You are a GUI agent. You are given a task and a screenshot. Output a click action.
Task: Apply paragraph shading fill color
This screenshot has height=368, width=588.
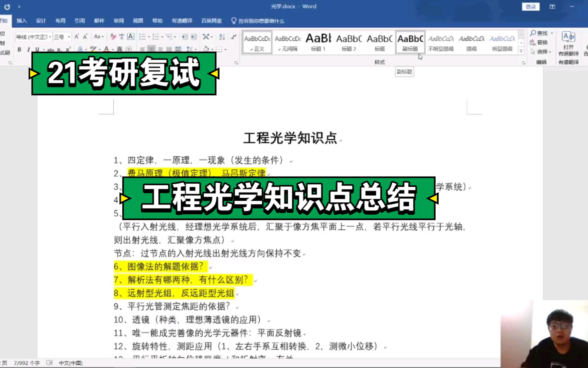206,49
